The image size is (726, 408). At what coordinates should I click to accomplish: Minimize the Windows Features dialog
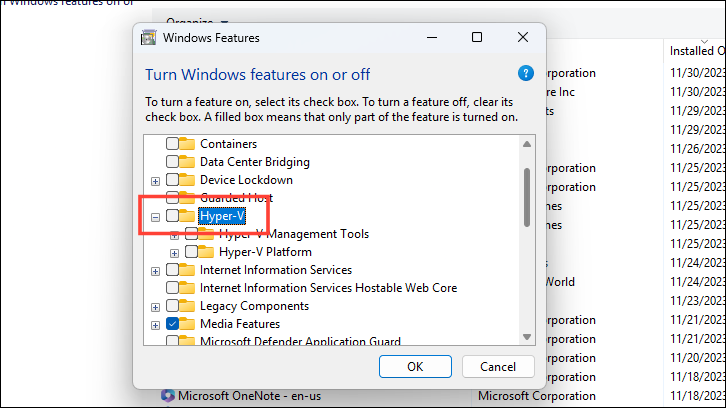tap(432, 38)
